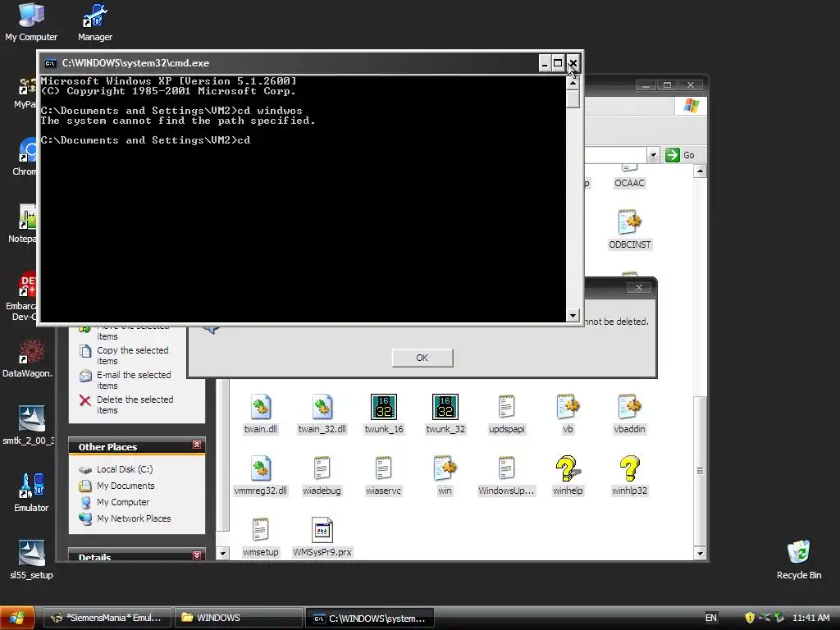Click the cmd.exe title bar system icon
Screen dimensions: 840x630
pyautogui.click(x=50, y=63)
